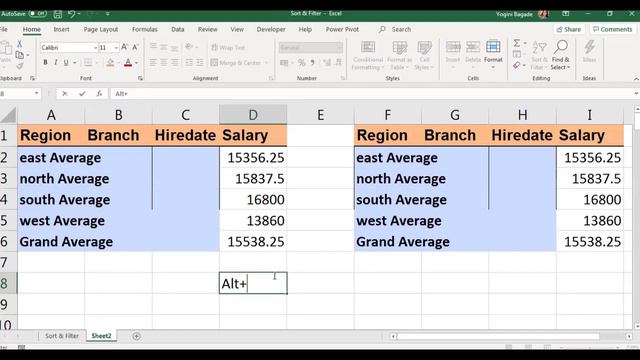The width and height of the screenshot is (640, 360).
Task: Toggle the Wrap Text button
Action: tap(228, 47)
